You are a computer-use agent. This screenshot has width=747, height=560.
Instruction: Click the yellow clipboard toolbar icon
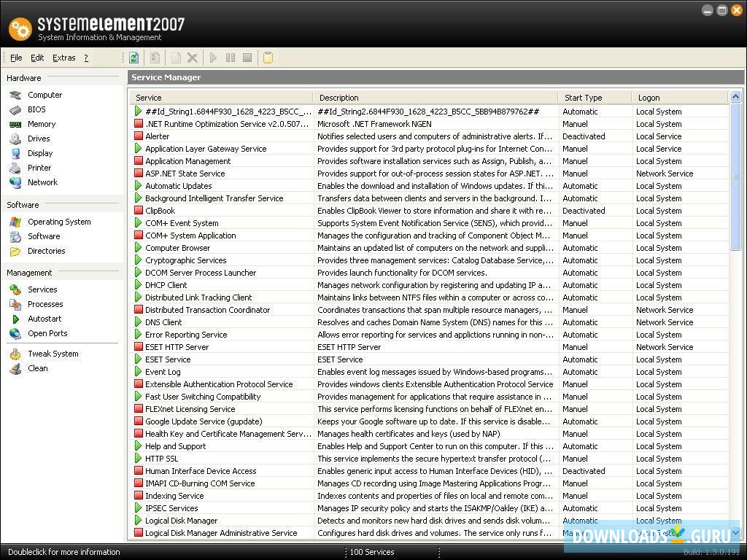pos(268,58)
